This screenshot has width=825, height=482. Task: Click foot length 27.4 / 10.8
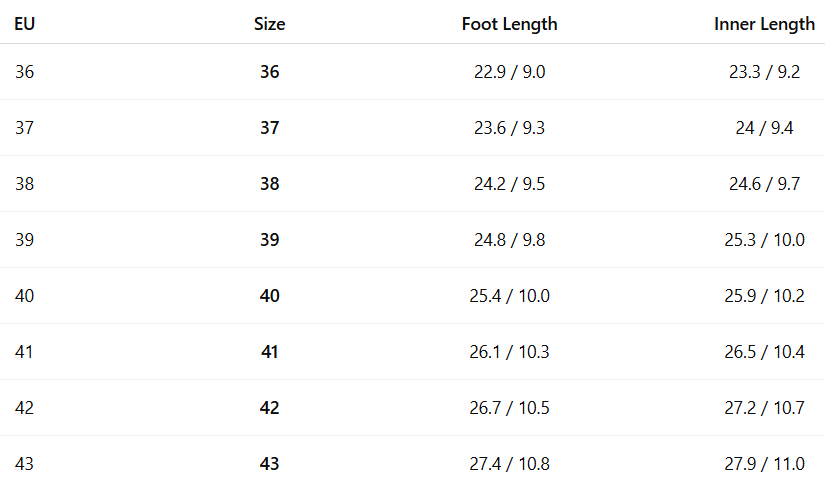pos(509,464)
